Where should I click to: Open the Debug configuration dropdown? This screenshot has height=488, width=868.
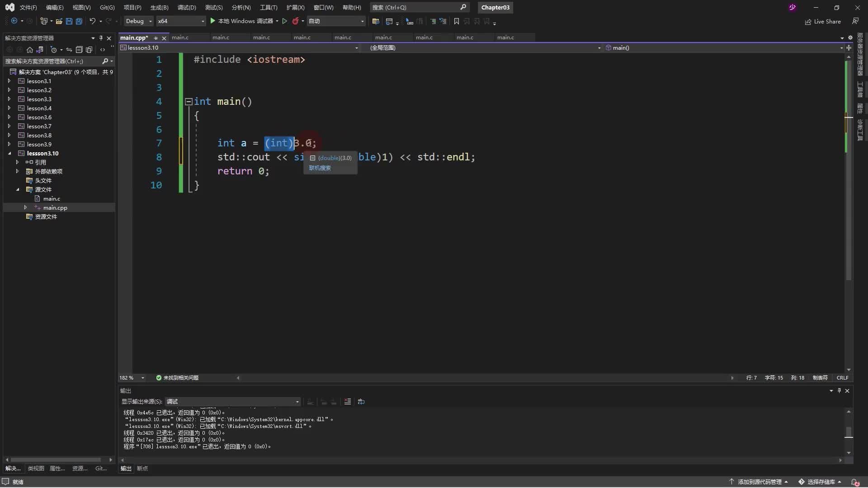tap(138, 21)
